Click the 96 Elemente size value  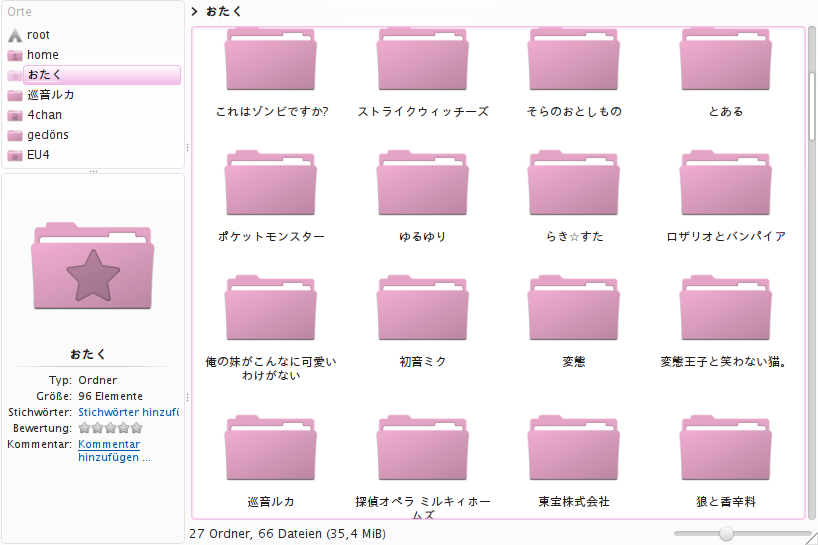[x=110, y=396]
